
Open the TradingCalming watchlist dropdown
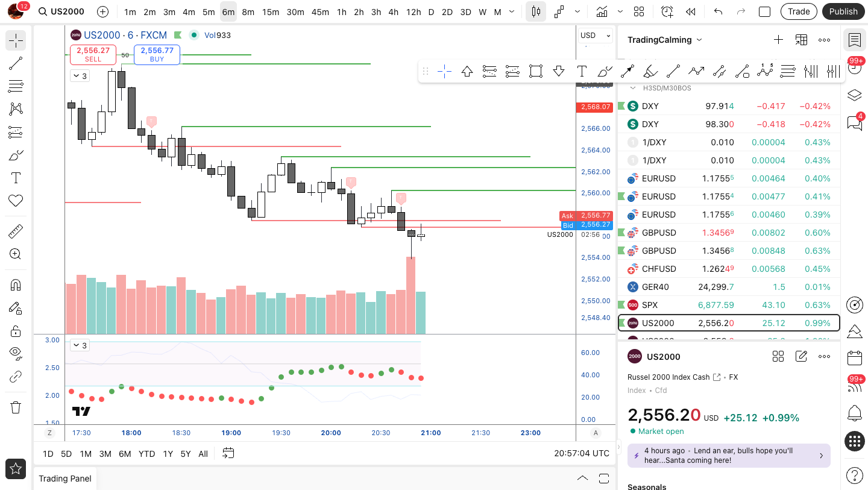click(665, 40)
